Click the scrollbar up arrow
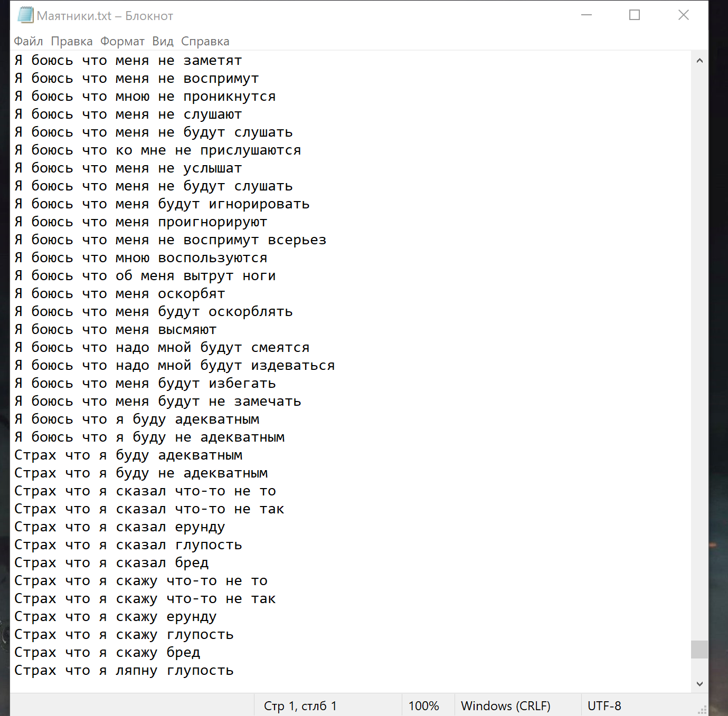The width and height of the screenshot is (728, 716). [699, 60]
